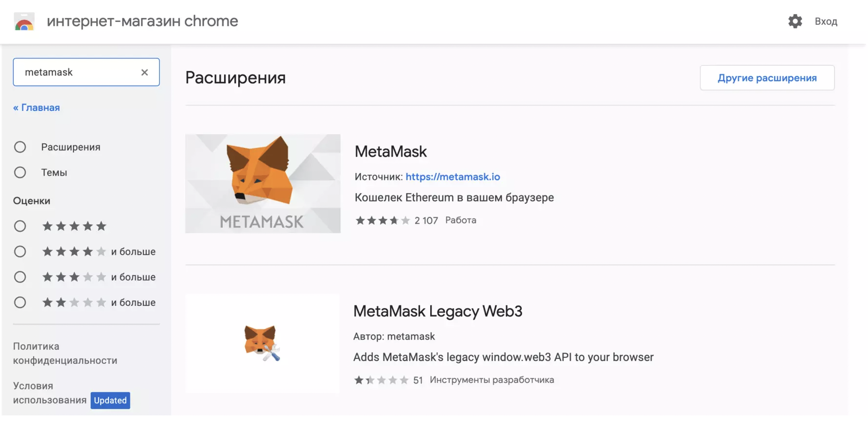Open the MetaMask fox thumbnail

tap(262, 183)
